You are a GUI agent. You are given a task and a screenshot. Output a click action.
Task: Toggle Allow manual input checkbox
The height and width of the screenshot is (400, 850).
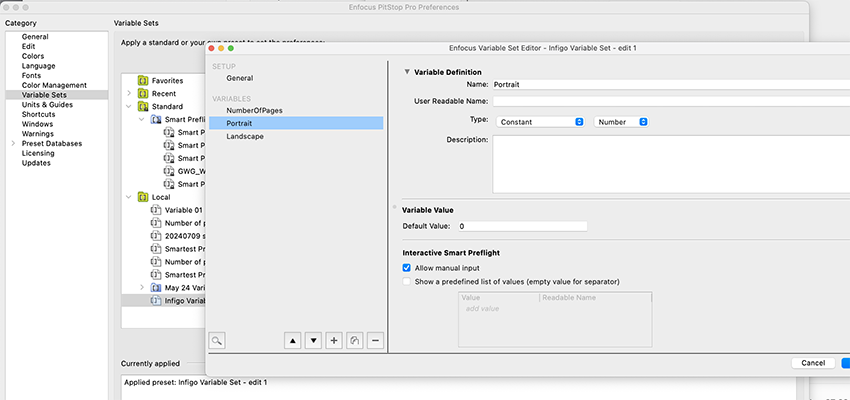407,268
